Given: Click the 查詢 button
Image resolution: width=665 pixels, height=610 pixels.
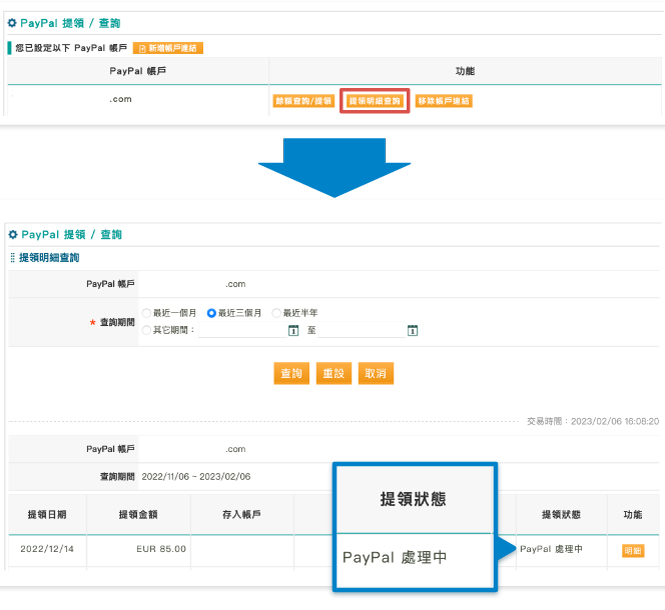Looking at the screenshot, I should (291, 373).
